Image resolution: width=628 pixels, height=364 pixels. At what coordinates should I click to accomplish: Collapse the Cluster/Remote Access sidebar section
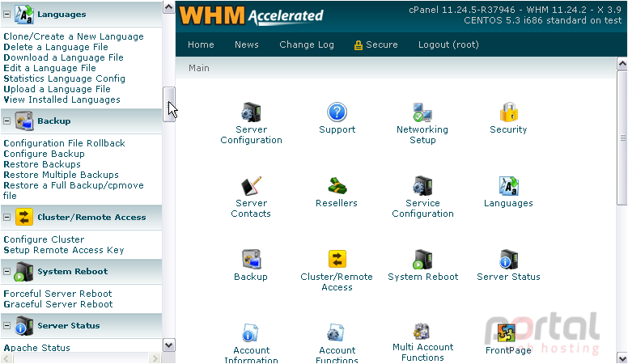coord(6,218)
